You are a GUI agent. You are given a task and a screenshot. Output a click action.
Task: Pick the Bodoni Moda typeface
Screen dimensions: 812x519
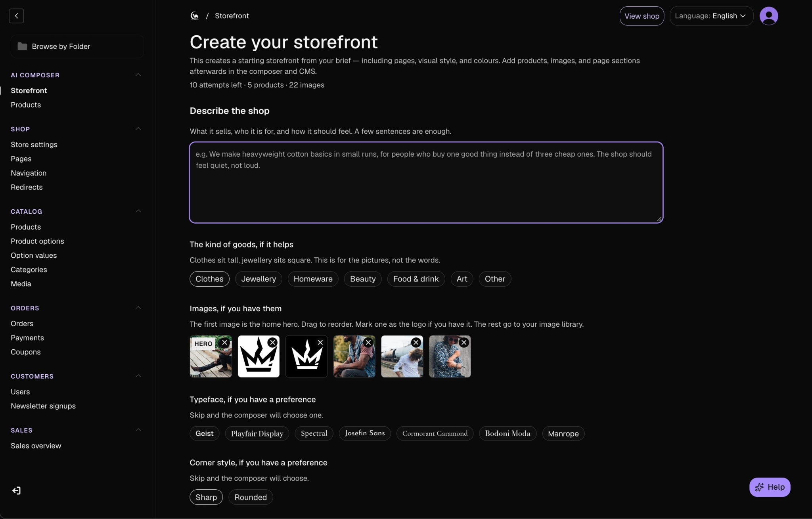click(x=507, y=433)
